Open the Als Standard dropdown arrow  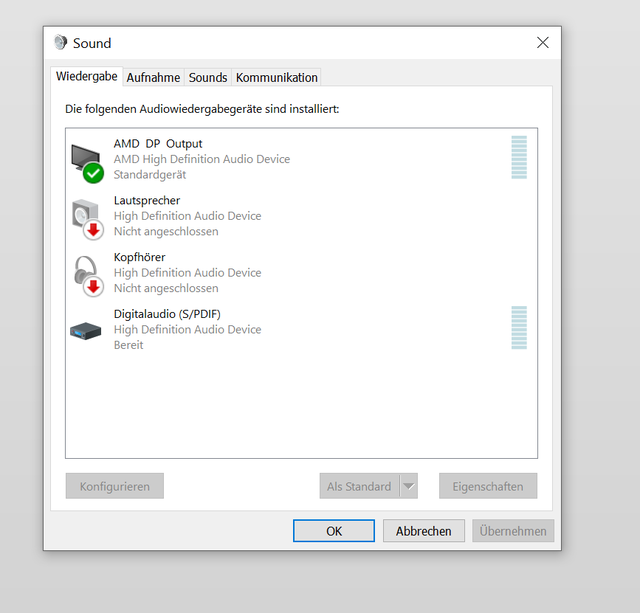point(408,487)
